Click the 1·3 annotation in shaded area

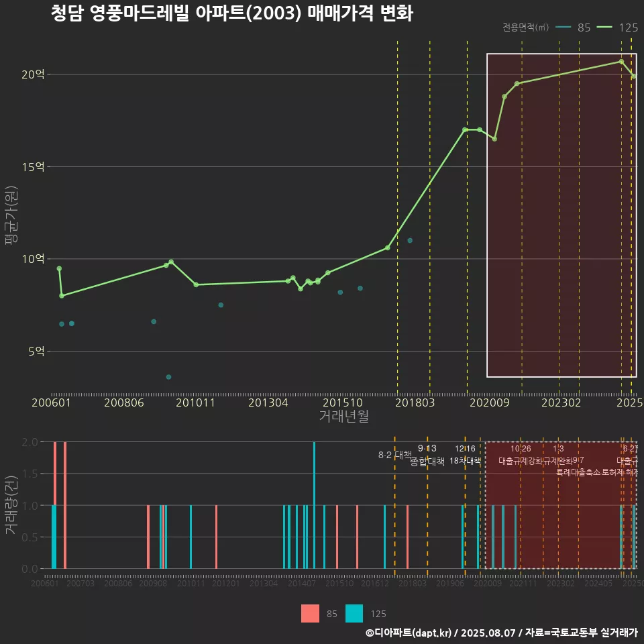(558, 449)
